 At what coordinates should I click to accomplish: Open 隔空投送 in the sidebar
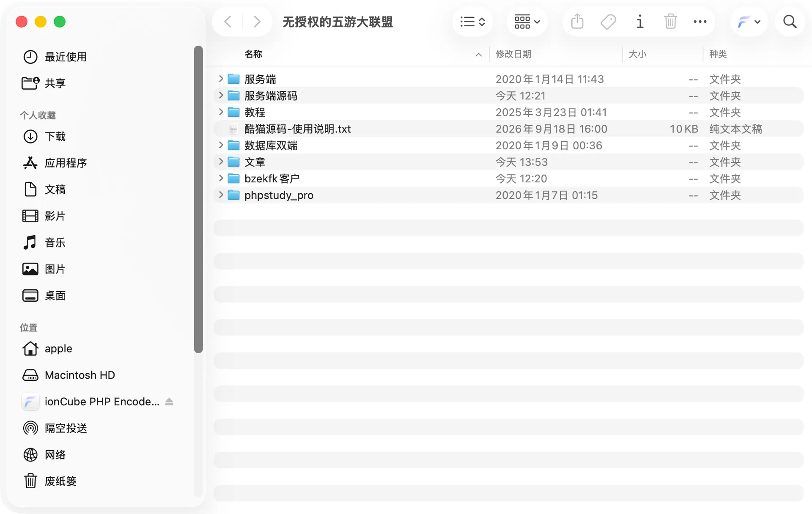tap(66, 428)
